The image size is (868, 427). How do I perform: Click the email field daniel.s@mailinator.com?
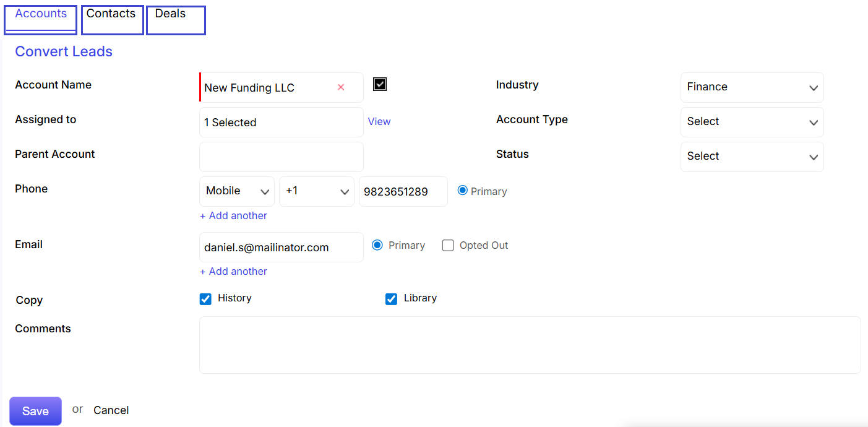click(281, 247)
